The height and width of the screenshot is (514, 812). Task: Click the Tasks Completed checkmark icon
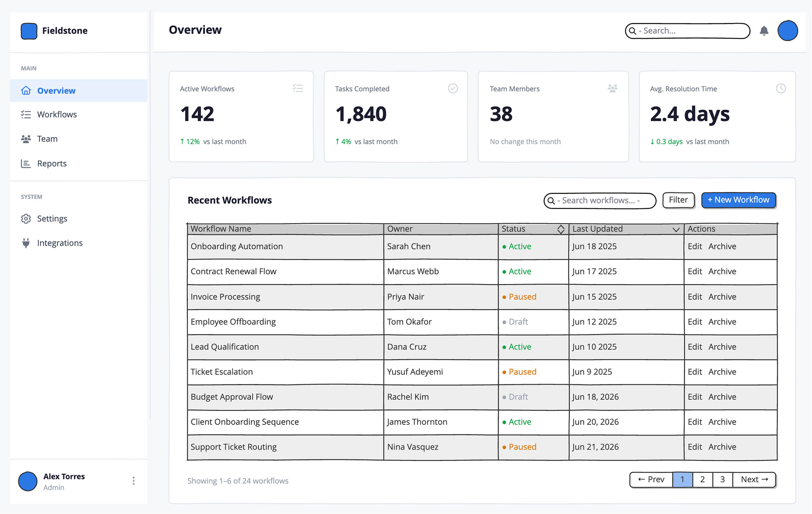pos(453,88)
